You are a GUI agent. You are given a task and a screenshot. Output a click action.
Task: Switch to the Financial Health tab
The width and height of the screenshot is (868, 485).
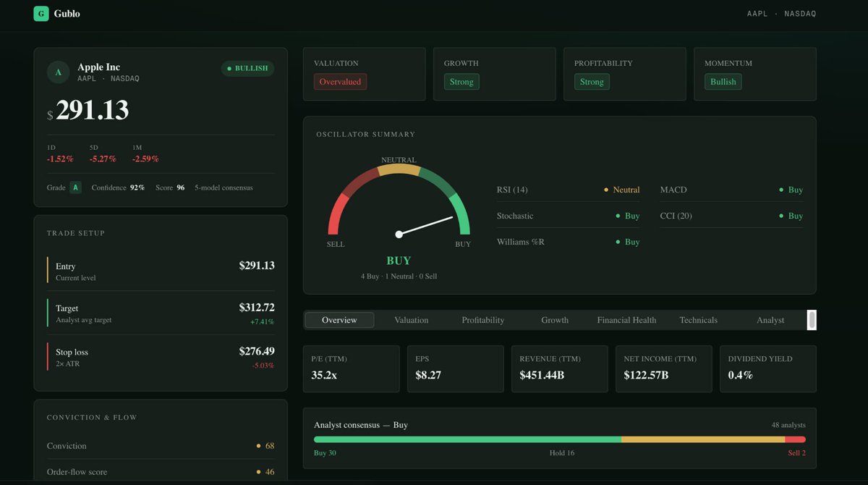(626, 320)
